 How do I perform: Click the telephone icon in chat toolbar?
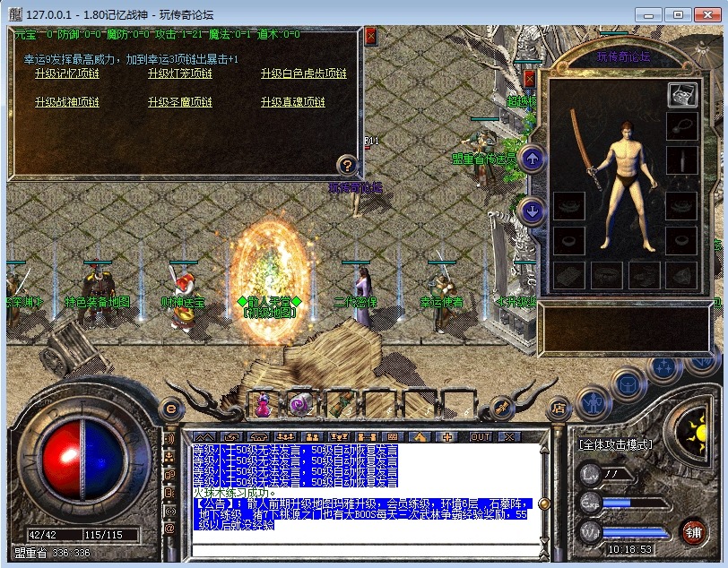258,436
